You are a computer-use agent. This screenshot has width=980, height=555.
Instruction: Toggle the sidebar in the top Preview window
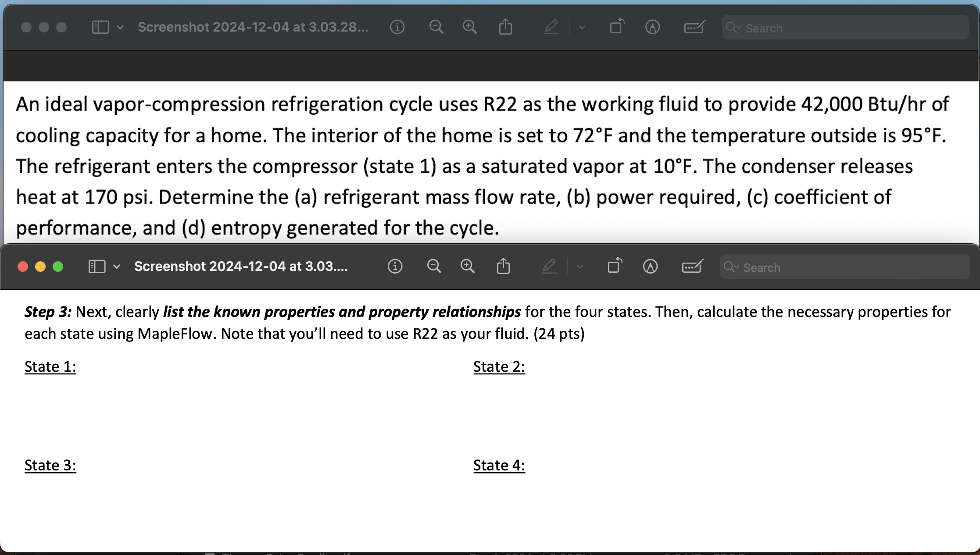pyautogui.click(x=100, y=27)
